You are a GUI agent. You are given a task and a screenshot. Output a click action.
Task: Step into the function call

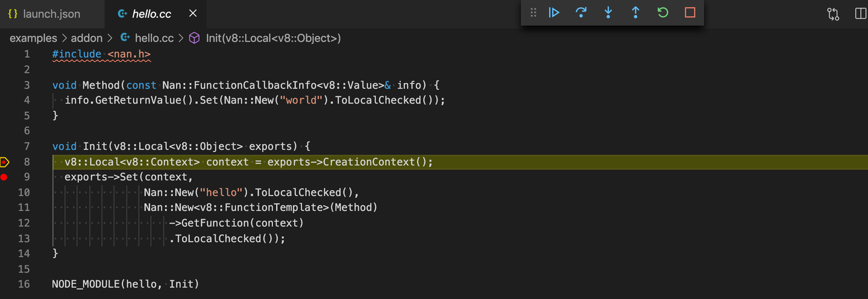[608, 13]
